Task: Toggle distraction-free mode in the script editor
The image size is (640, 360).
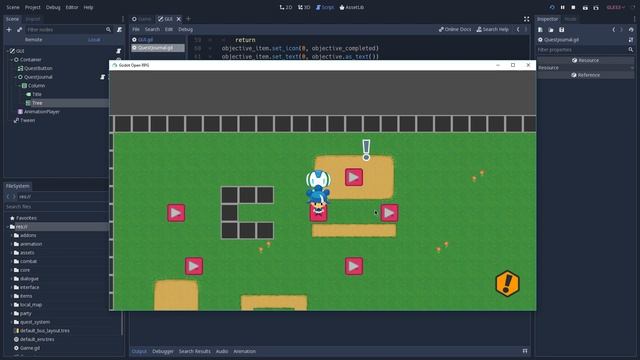Action: 527,19
